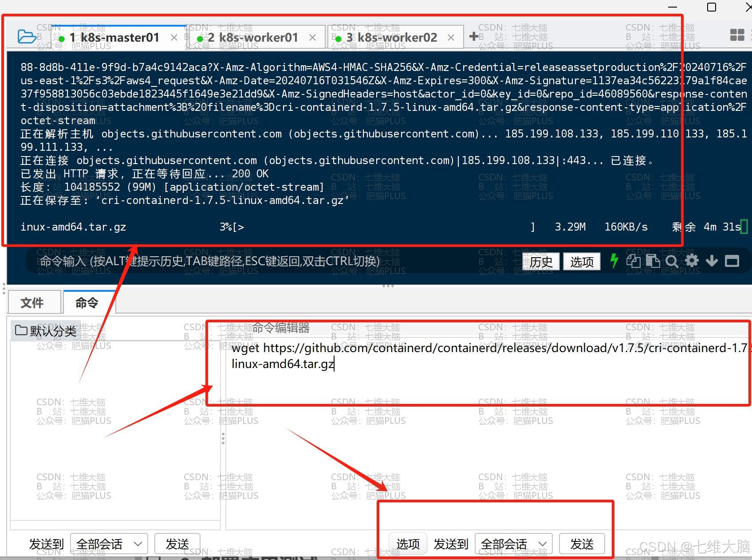
Task: Click the download arrow icon in terminal toolbar
Action: [712, 261]
